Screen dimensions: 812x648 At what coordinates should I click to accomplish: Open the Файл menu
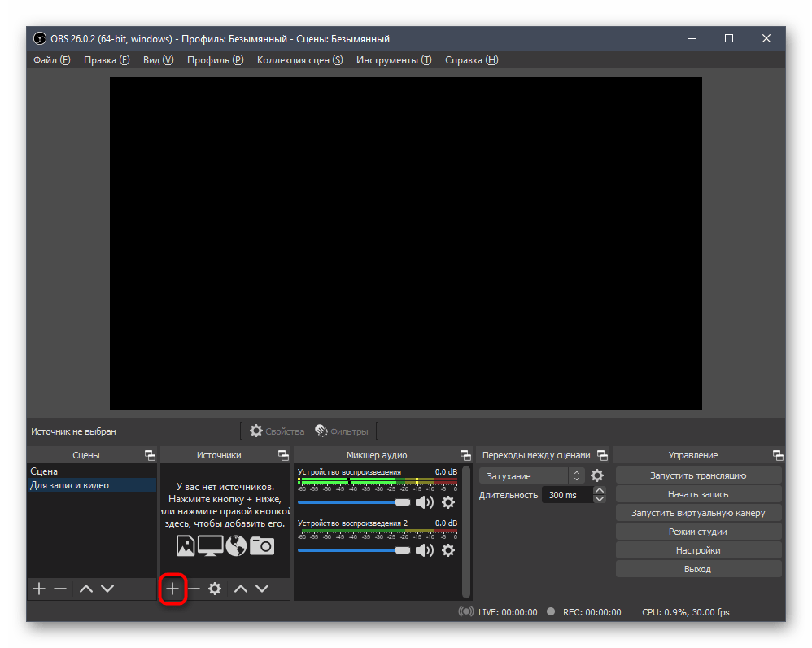pyautogui.click(x=52, y=60)
